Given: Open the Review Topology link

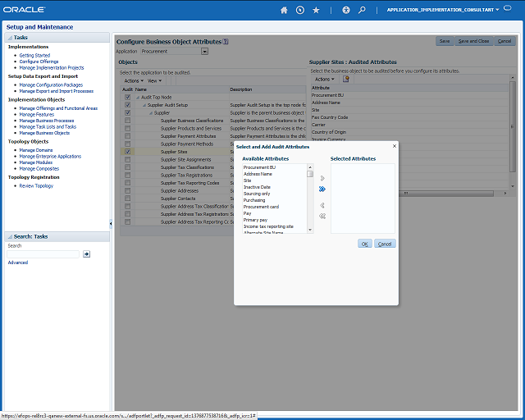Looking at the screenshot, I should pos(36,186).
